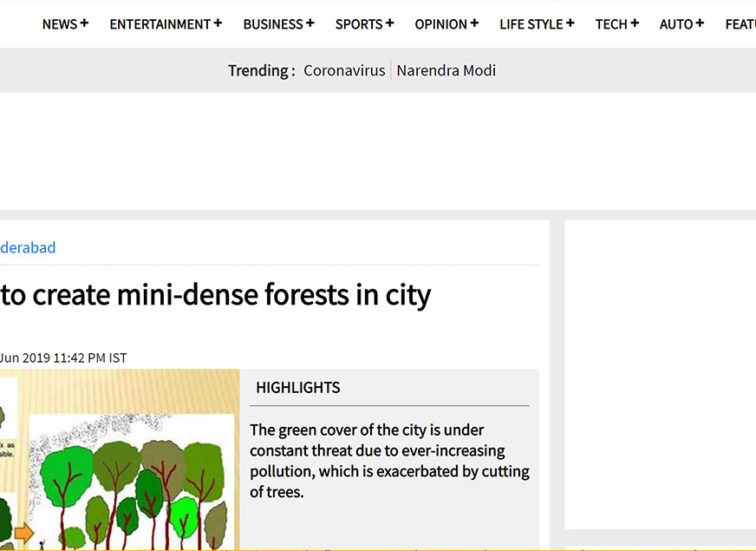Open the NEWS menu label
This screenshot has height=551, width=756.
(59, 24)
